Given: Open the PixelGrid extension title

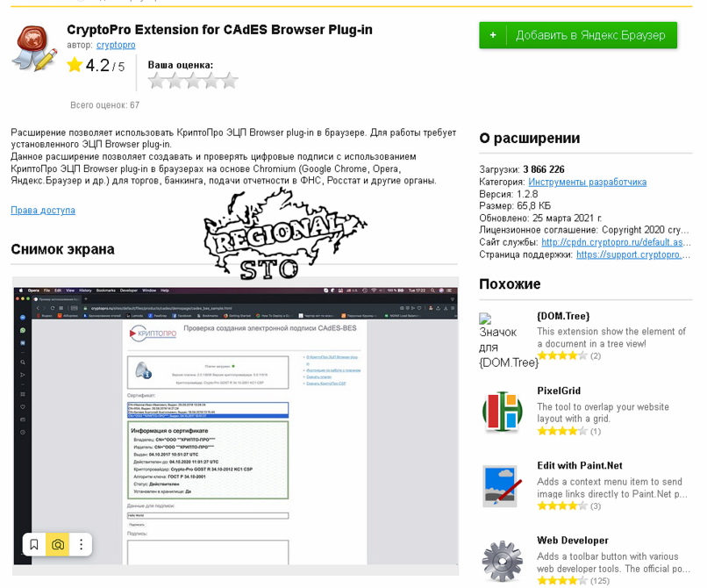Looking at the screenshot, I should click(559, 391).
